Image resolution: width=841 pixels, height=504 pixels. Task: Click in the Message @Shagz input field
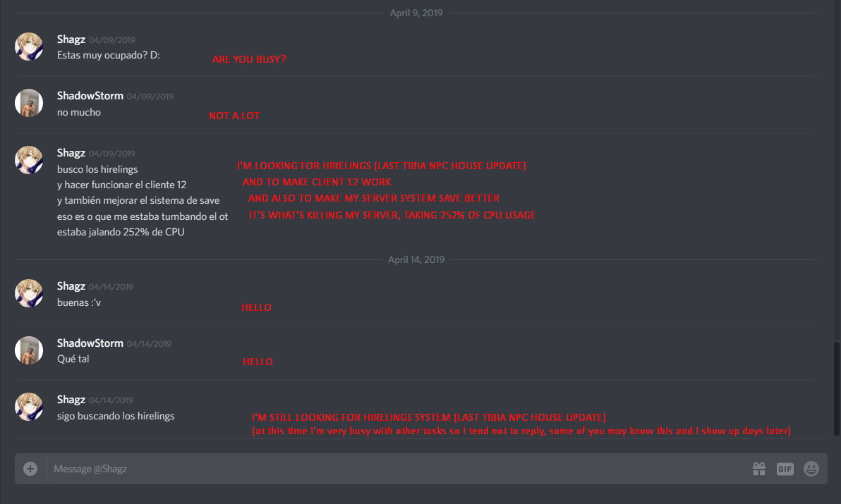point(397,469)
